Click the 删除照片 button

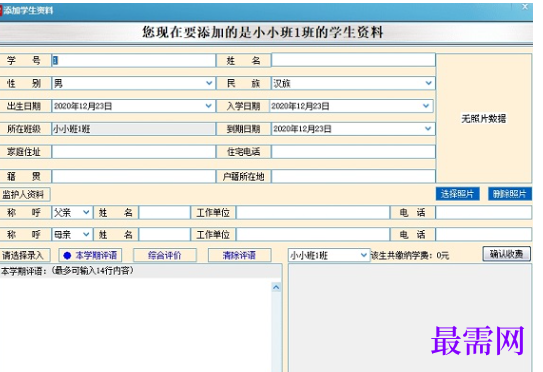(x=510, y=194)
